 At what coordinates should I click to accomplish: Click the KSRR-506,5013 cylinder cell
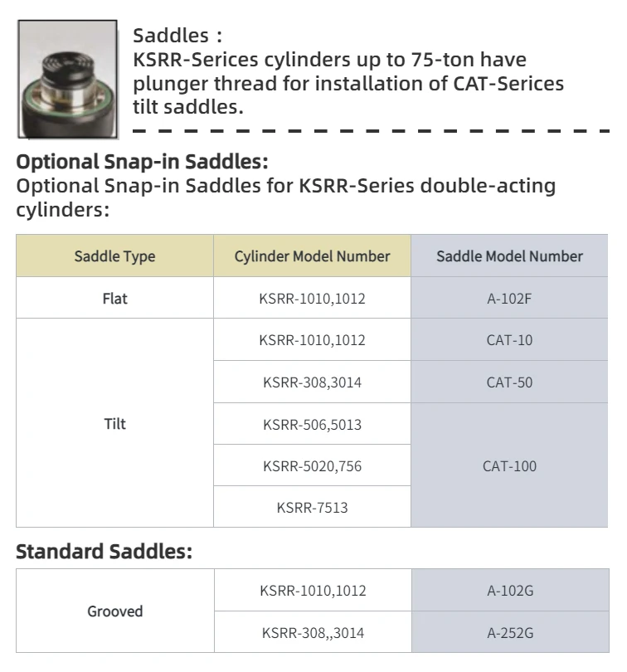click(x=312, y=424)
